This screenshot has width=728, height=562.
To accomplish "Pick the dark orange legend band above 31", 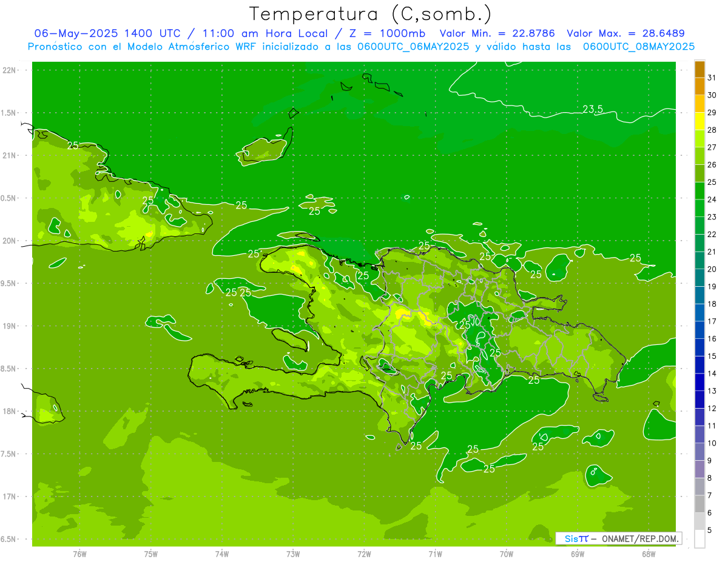I will pos(699,69).
